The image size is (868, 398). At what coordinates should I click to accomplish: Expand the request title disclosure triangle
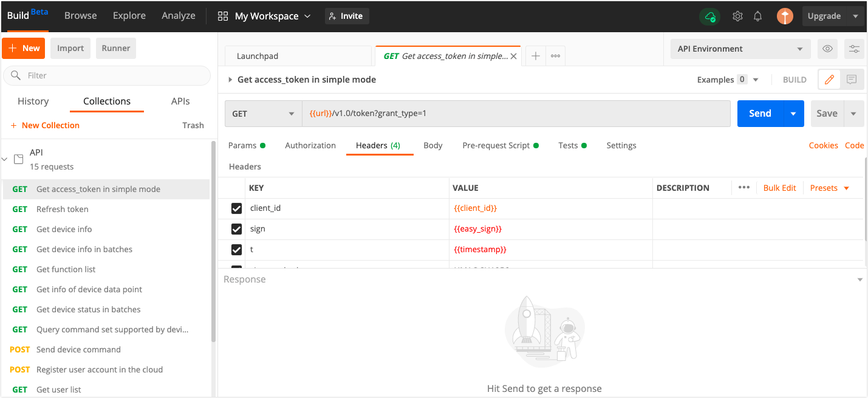(230, 80)
